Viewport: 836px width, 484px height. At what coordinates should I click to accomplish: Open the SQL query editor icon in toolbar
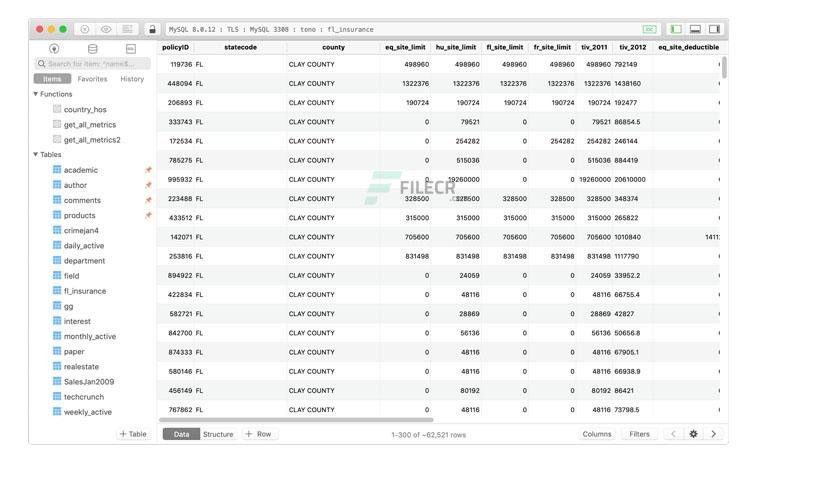127,29
